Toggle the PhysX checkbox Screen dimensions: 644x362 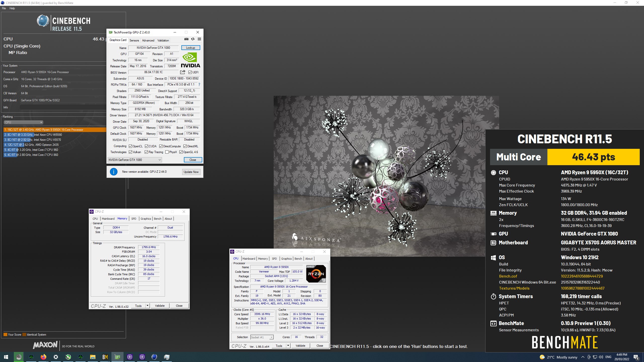pyautogui.click(x=167, y=152)
